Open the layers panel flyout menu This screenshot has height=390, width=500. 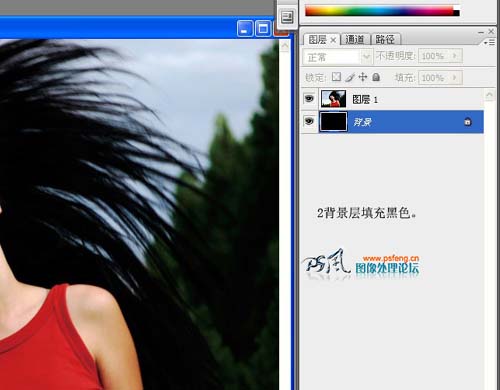point(490,43)
